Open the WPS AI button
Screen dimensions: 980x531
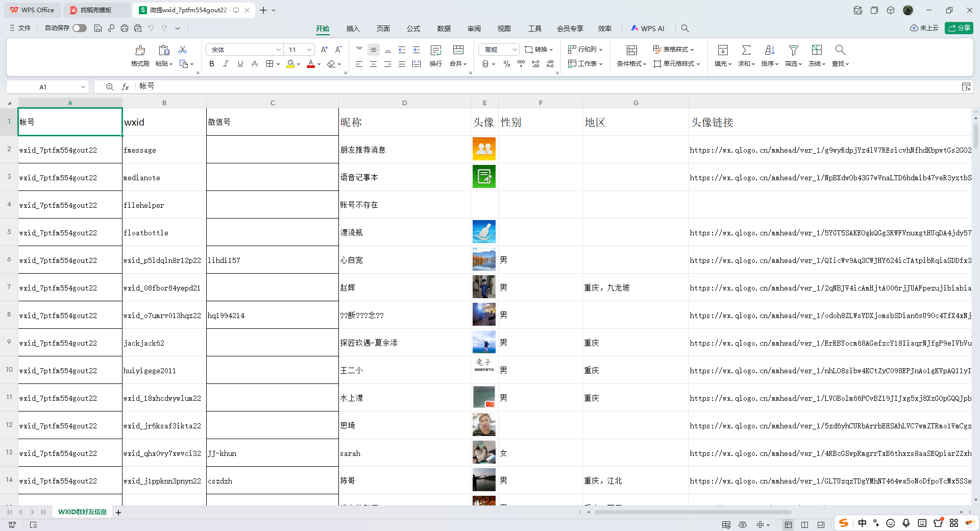pos(648,29)
